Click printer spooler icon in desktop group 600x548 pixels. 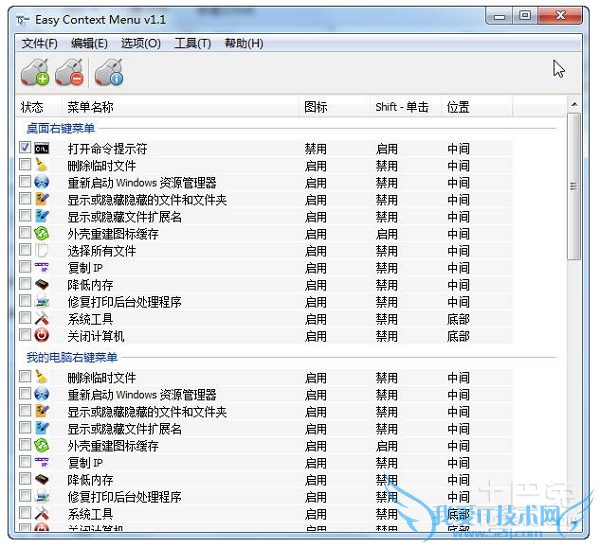click(42, 301)
